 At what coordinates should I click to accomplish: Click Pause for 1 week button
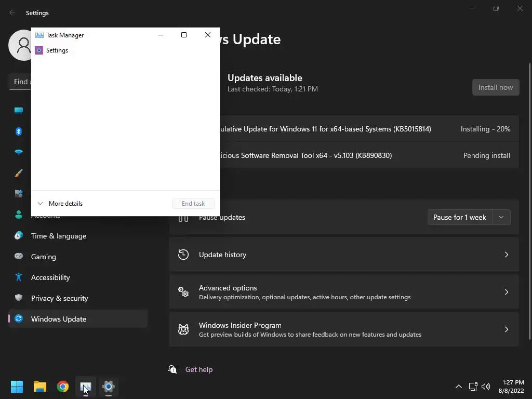[459, 218]
